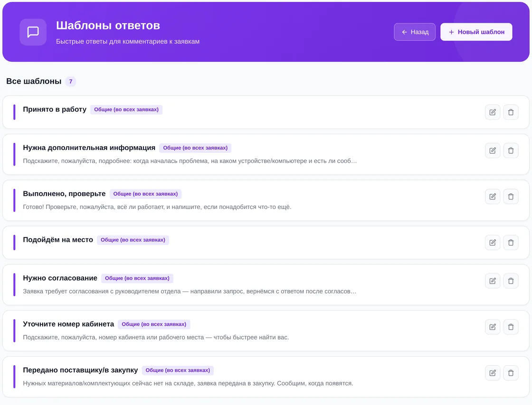Click the text starting "Нужных материалов/комплектующих"
The image size is (532, 405).
(188, 383)
